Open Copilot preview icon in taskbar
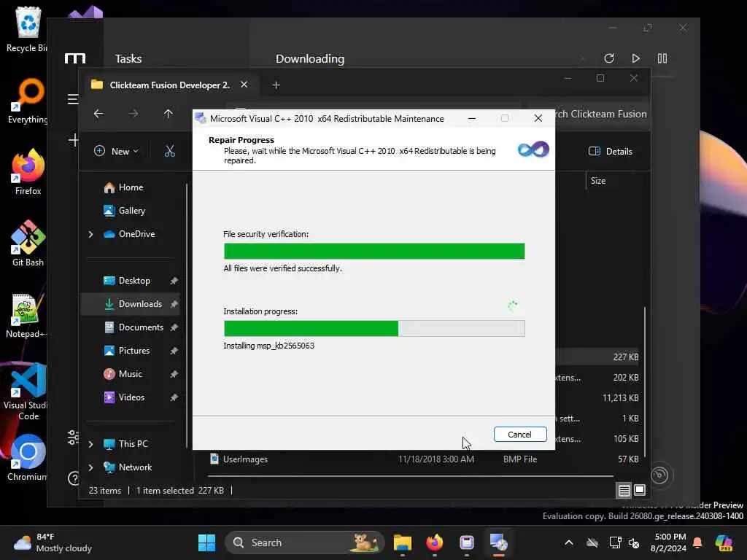The width and height of the screenshot is (747, 560). click(x=724, y=542)
